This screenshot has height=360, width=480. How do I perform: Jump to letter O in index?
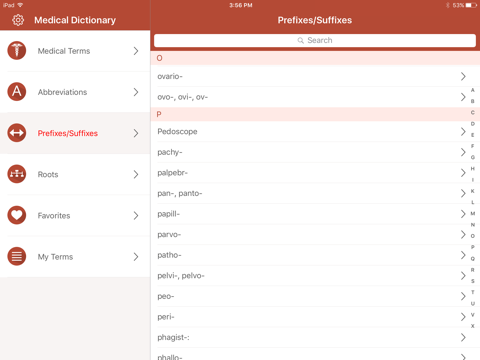(473, 236)
